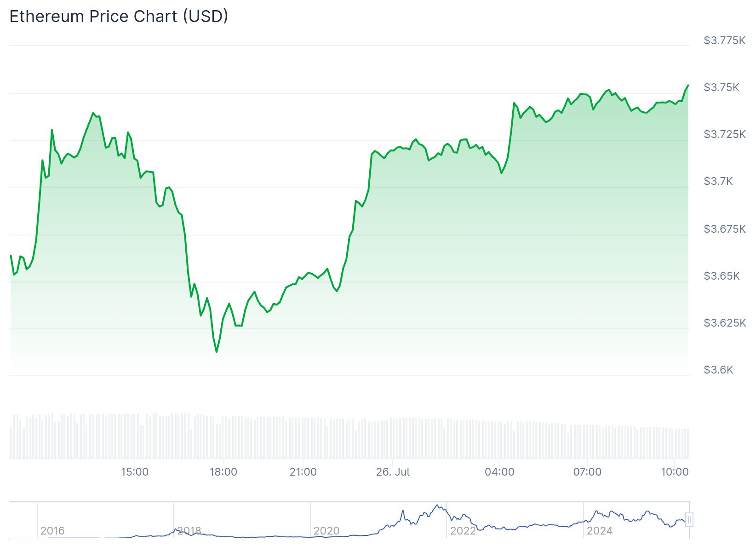Click the 2016 label in the navigator
This screenshot has width=756, height=552.
click(x=52, y=531)
